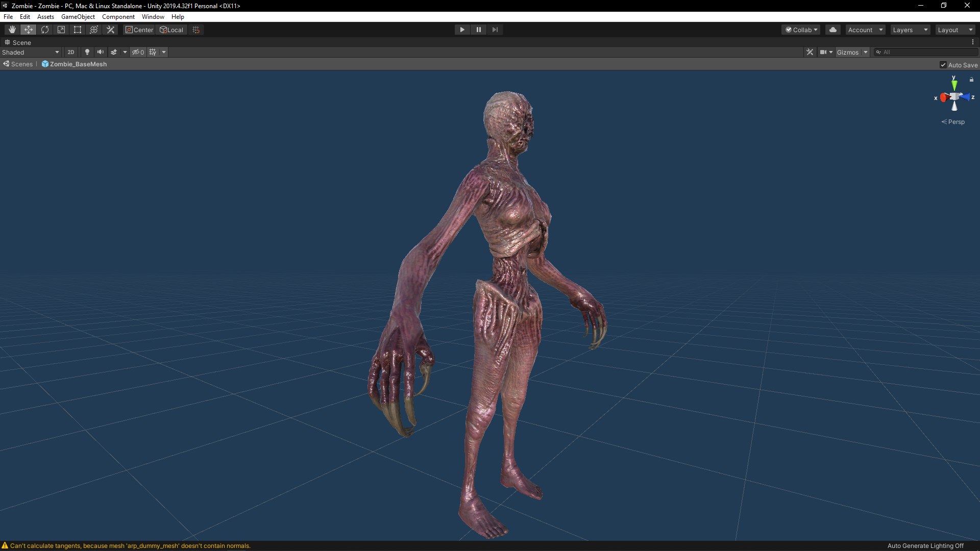The image size is (980, 551).
Task: Open the Layers dropdown
Action: tap(910, 30)
